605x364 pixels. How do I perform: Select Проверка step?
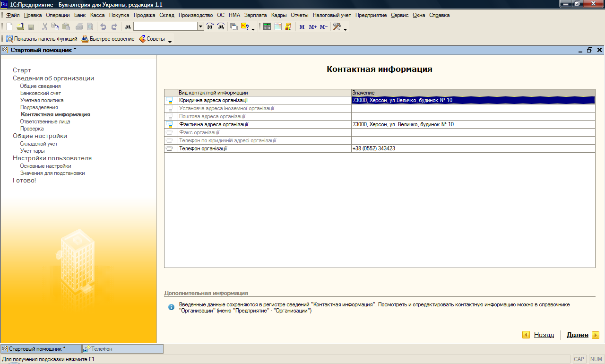coord(32,129)
